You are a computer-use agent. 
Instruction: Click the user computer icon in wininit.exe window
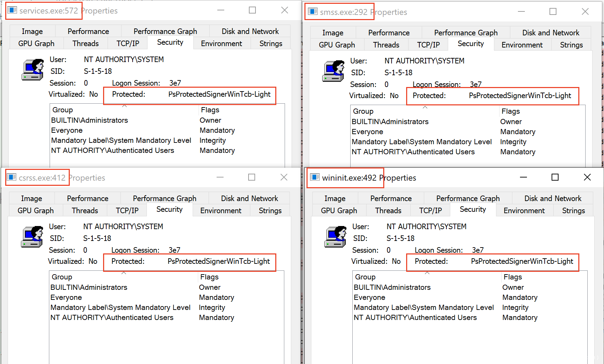(x=336, y=237)
